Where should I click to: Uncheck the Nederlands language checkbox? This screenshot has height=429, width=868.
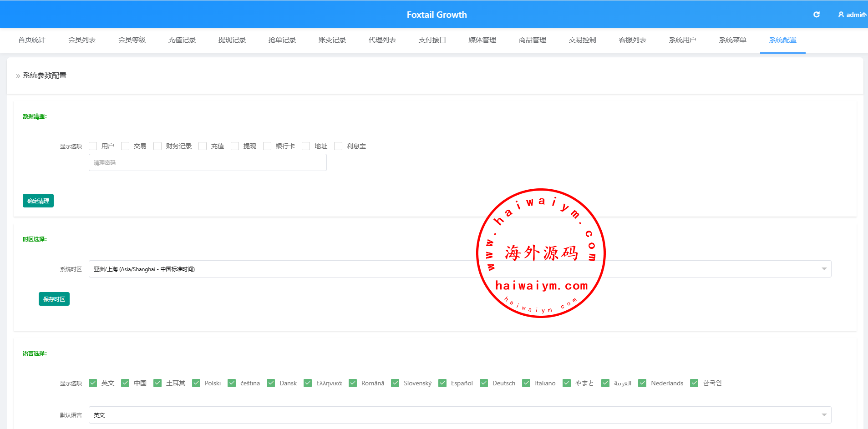(642, 383)
